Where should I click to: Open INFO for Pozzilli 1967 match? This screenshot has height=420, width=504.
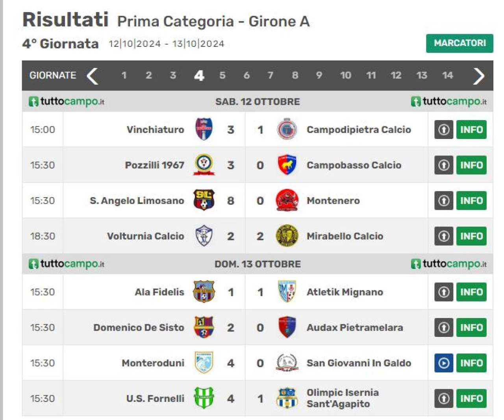pos(471,165)
